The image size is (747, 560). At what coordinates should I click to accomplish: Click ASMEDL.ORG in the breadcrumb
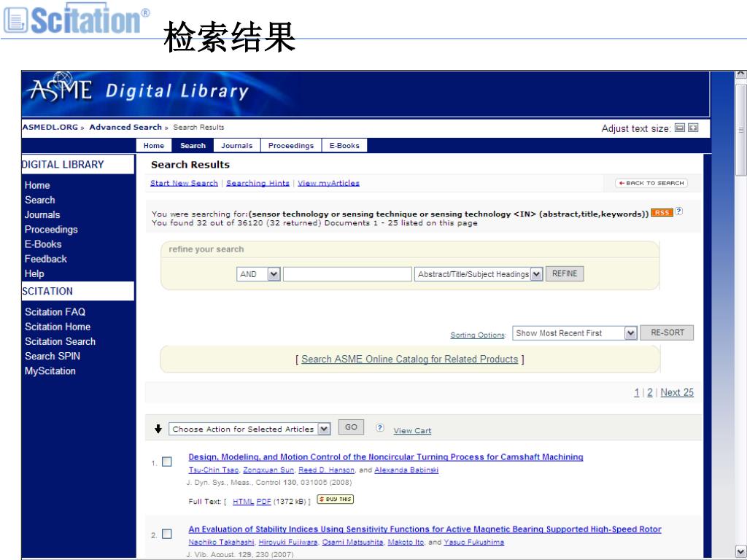click(x=50, y=127)
